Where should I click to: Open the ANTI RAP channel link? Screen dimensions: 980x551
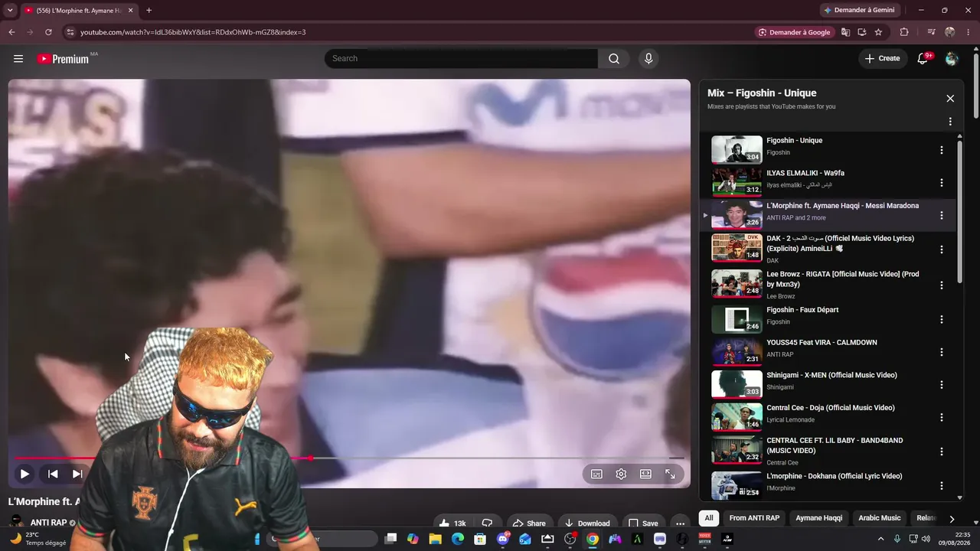[48, 523]
